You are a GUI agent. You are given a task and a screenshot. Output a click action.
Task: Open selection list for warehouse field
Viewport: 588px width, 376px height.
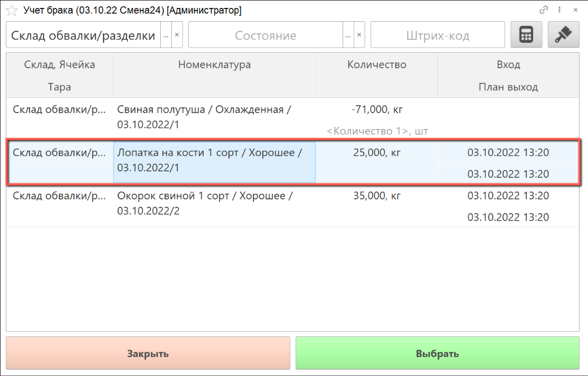click(x=166, y=35)
